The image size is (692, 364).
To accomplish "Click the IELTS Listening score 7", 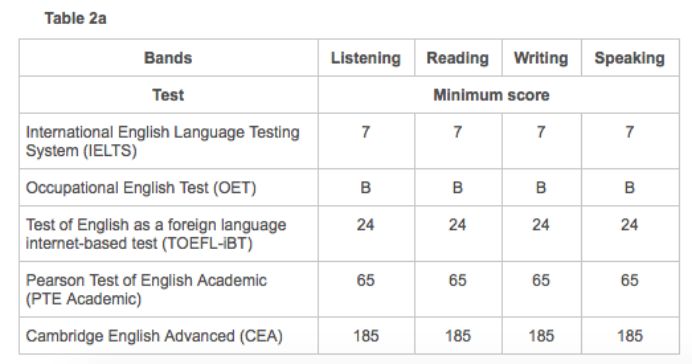I will point(366,132).
